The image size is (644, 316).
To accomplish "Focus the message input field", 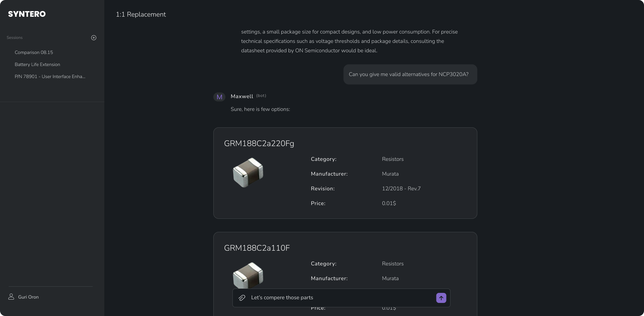I will point(341,298).
